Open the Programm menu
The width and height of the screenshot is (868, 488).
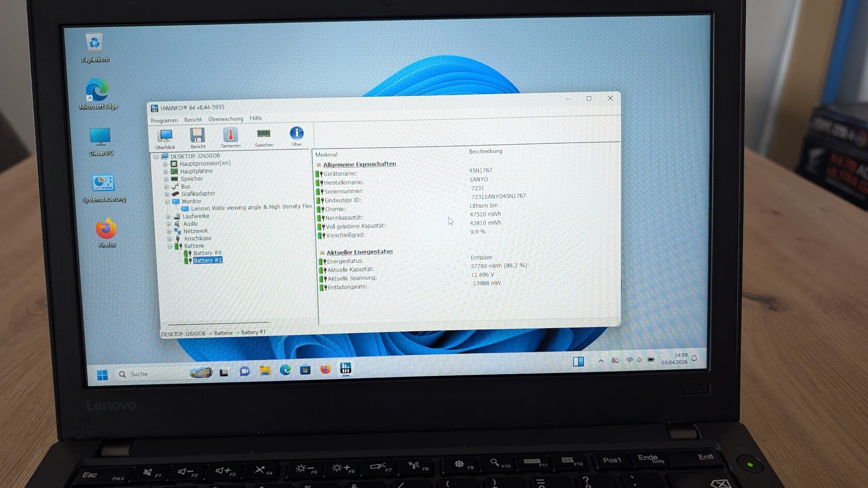point(164,120)
